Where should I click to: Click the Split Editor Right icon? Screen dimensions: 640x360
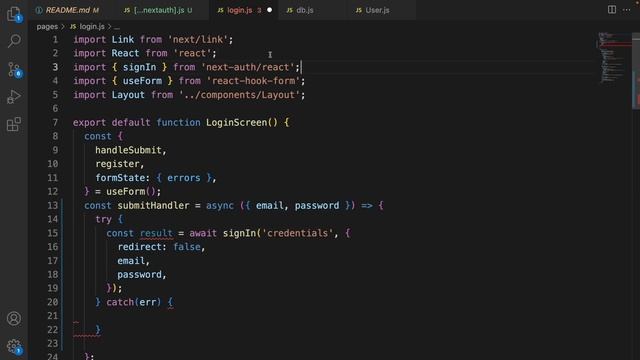611,10
